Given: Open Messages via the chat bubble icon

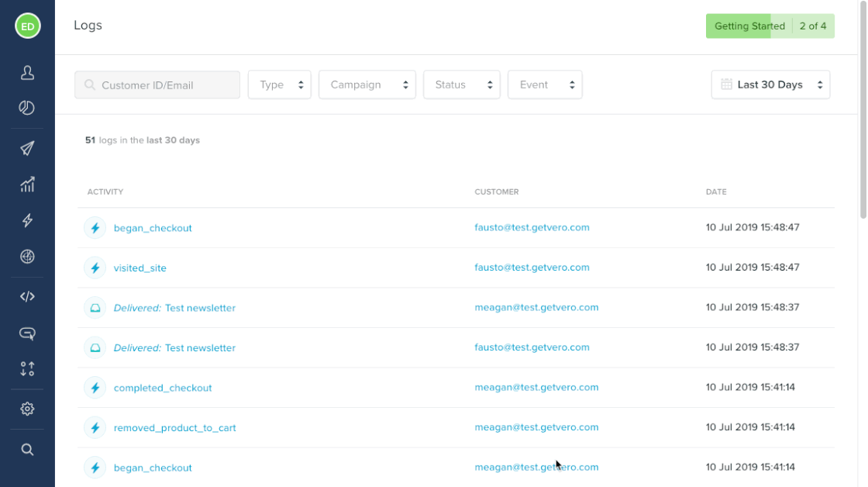Looking at the screenshot, I should pos(27,333).
